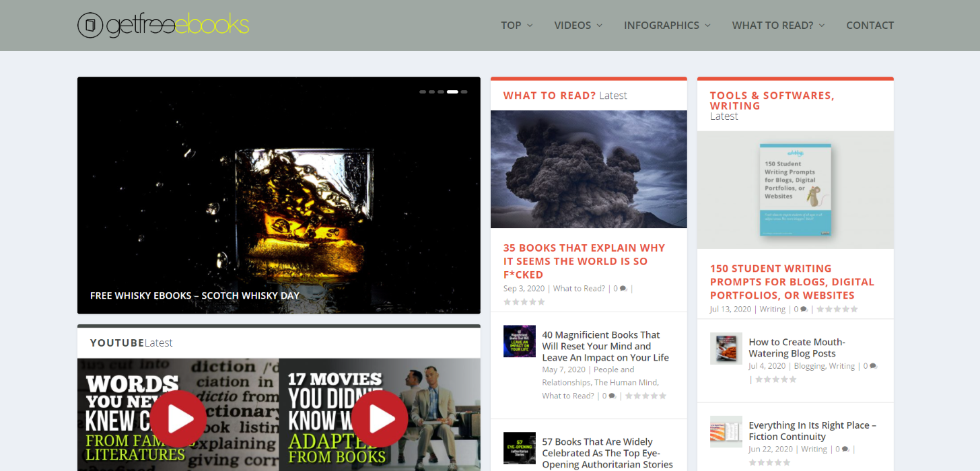Select the first slider pagination dot

coord(423,92)
